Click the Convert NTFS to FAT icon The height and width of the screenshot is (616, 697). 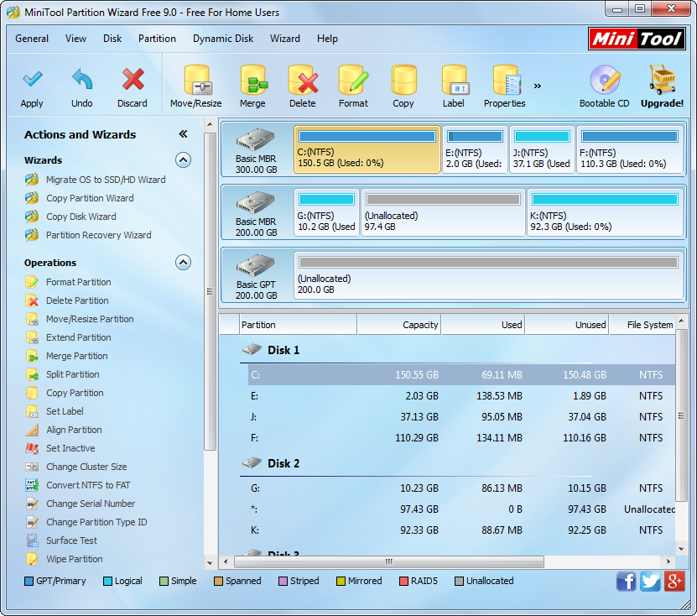pyautogui.click(x=32, y=485)
